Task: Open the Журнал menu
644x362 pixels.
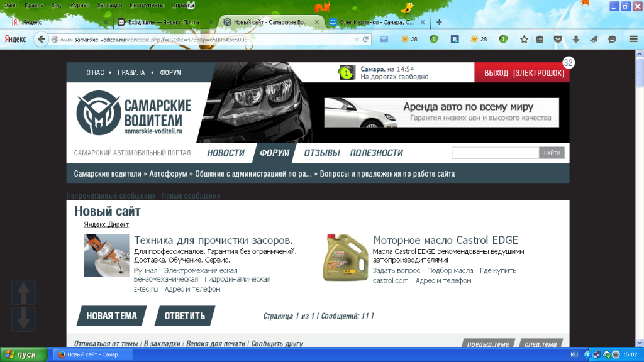Action: 79,5
